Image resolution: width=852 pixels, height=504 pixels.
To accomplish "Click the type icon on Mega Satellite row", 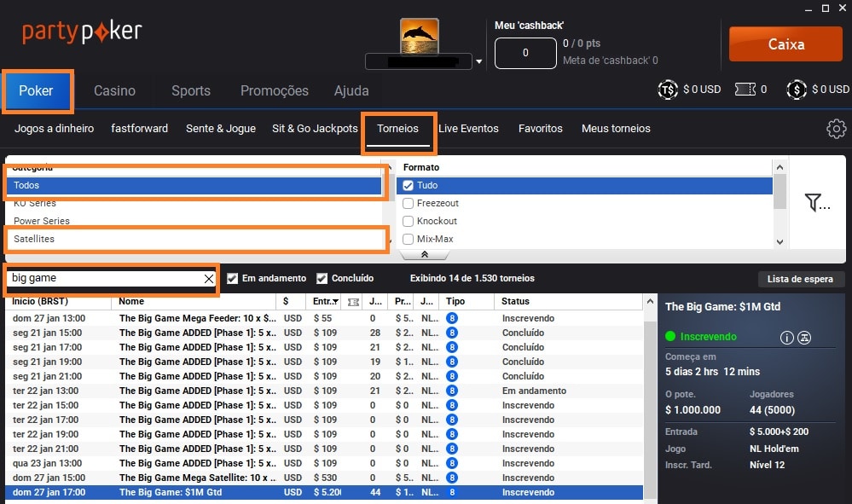I will coord(451,478).
